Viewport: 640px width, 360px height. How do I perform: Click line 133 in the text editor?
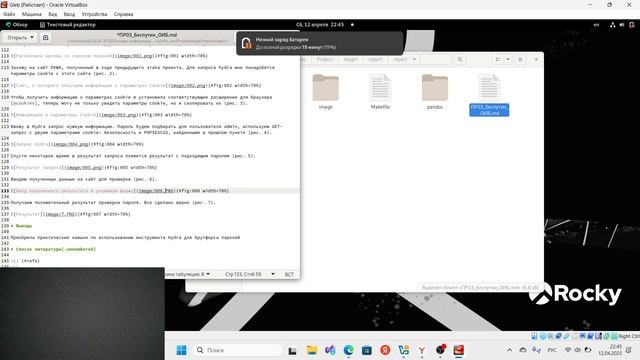tap(150, 191)
